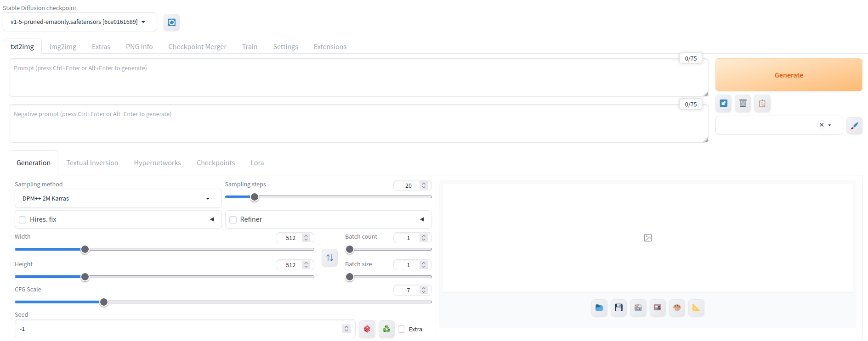868x341 pixels.
Task: Click the trash clear prompt icon
Action: [743, 103]
